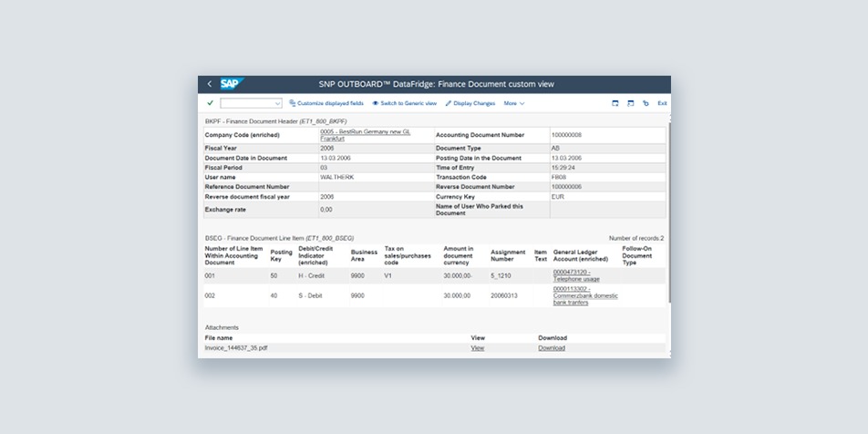868x434 pixels.
Task: Select document type value AB
Action: 555,149
